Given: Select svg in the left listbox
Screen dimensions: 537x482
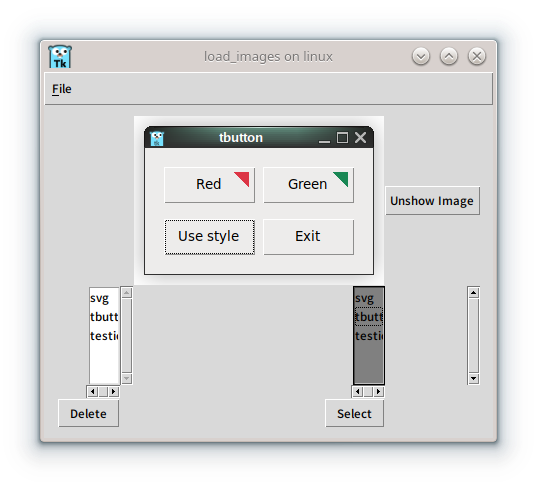Looking at the screenshot, I should click(104, 298).
